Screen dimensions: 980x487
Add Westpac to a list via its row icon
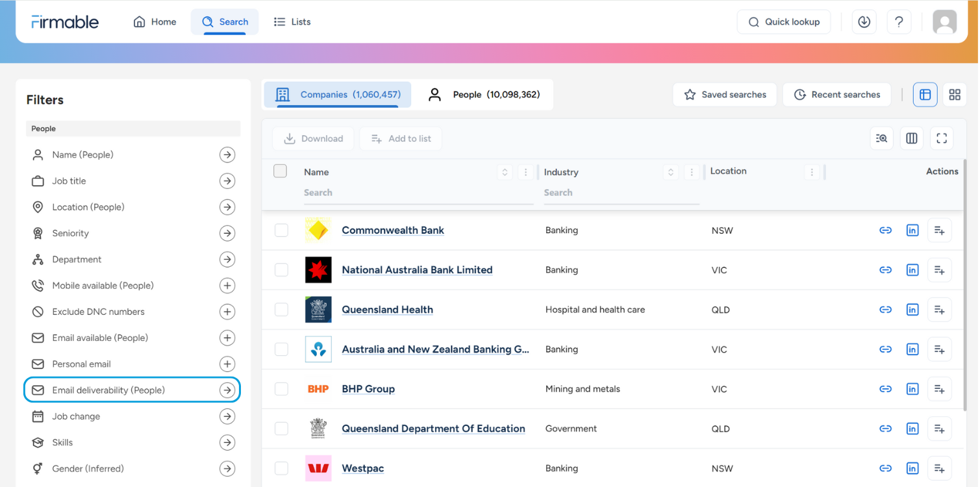coord(940,468)
